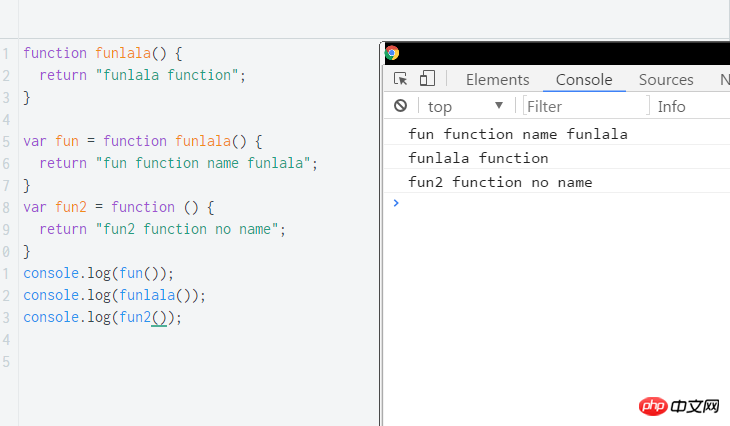Image resolution: width=730 pixels, height=426 pixels.
Task: Open the Elements tab
Action: 497,80
